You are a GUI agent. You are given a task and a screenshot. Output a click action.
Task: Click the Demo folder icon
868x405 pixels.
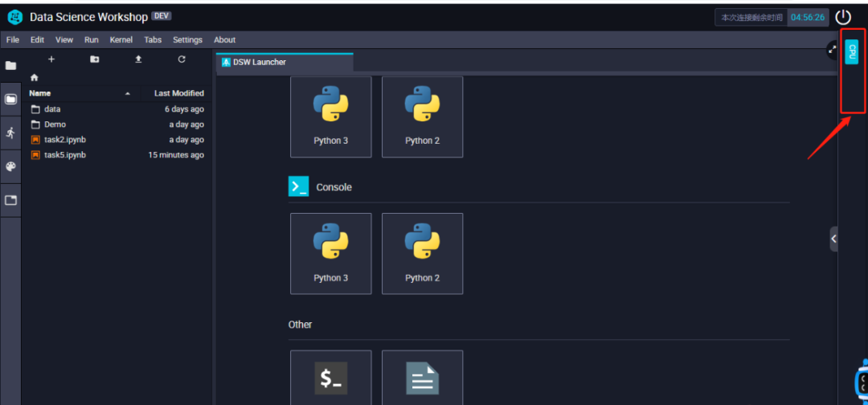click(x=35, y=125)
